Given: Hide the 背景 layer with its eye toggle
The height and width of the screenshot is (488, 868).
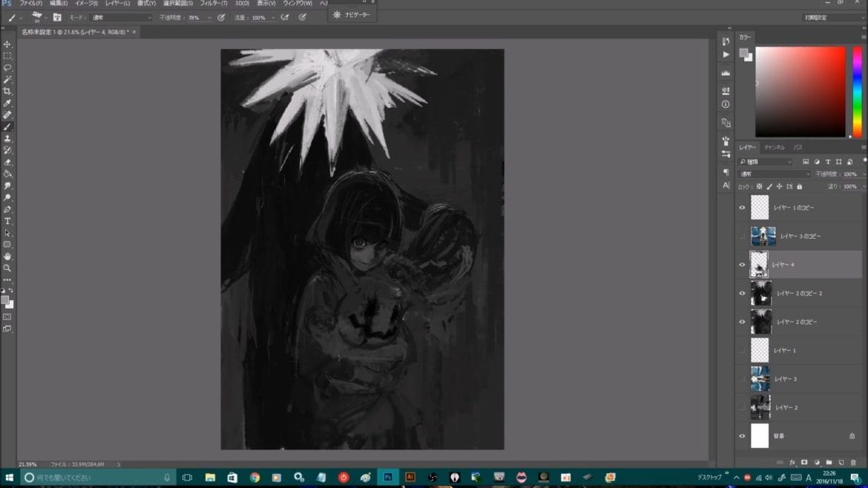Looking at the screenshot, I should [742, 436].
